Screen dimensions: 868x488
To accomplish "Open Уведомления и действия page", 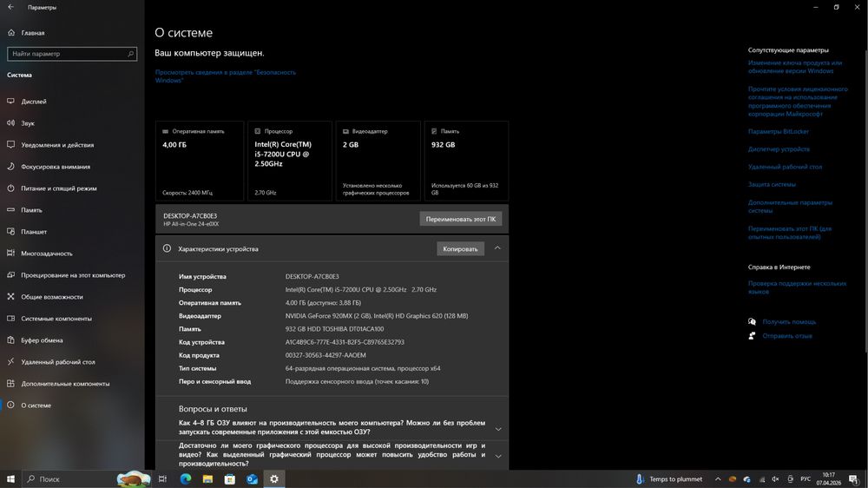I will coord(57,144).
